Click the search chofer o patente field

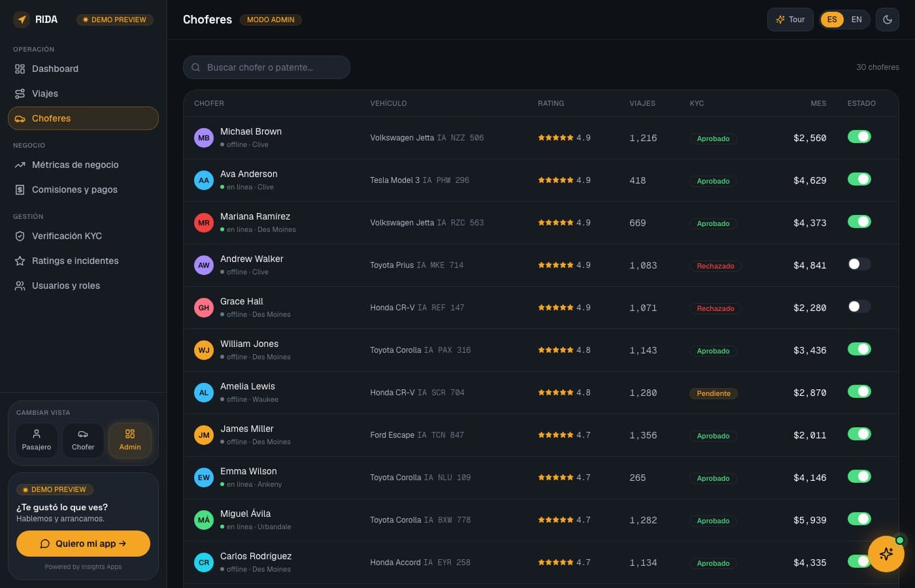coord(267,67)
